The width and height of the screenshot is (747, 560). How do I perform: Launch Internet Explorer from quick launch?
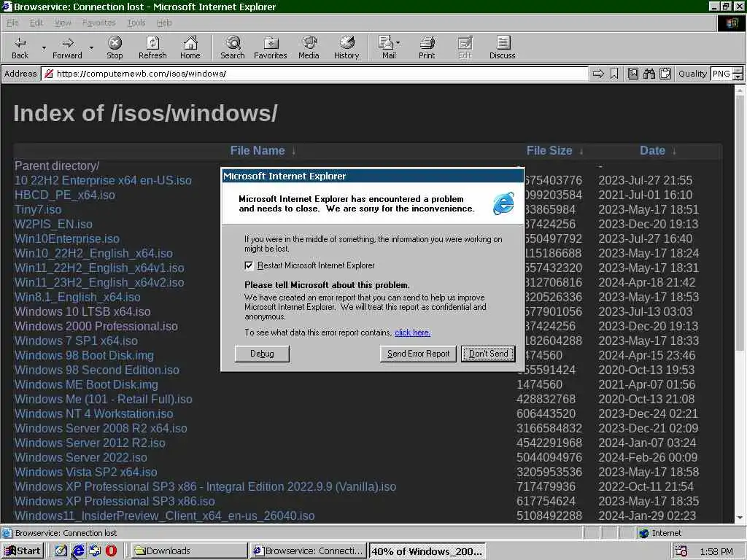(x=77, y=551)
